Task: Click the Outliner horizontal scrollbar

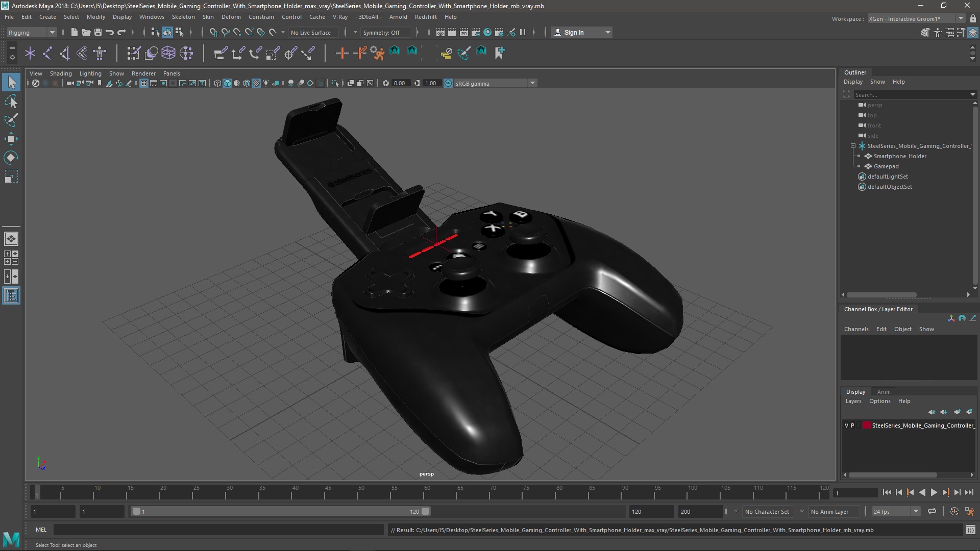Action: 881,295
